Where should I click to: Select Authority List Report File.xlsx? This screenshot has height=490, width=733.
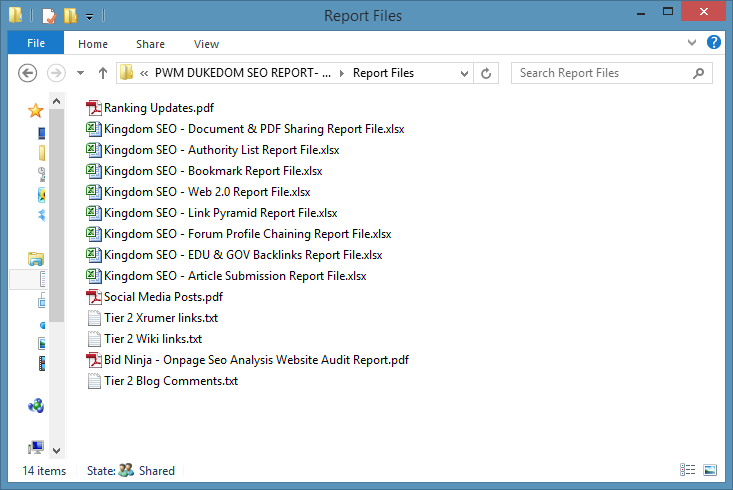(222, 150)
